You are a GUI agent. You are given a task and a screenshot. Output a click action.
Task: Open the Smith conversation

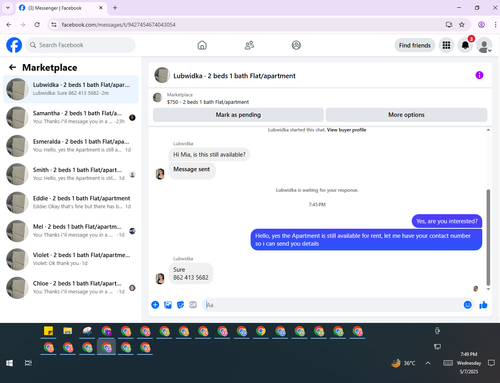point(71,174)
